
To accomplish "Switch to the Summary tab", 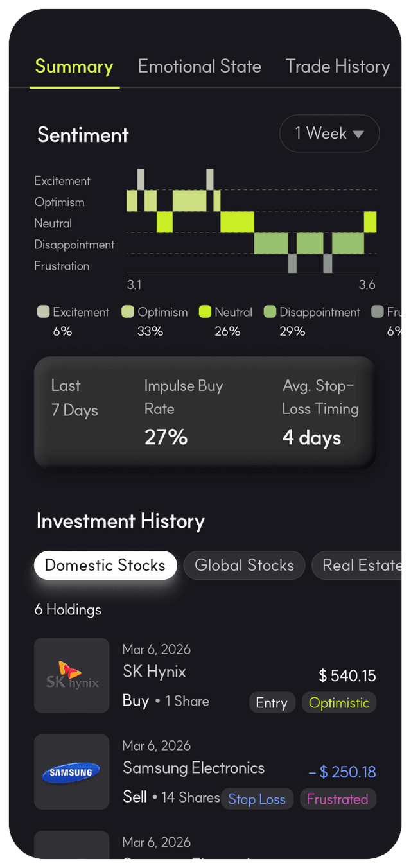I will click(x=74, y=67).
